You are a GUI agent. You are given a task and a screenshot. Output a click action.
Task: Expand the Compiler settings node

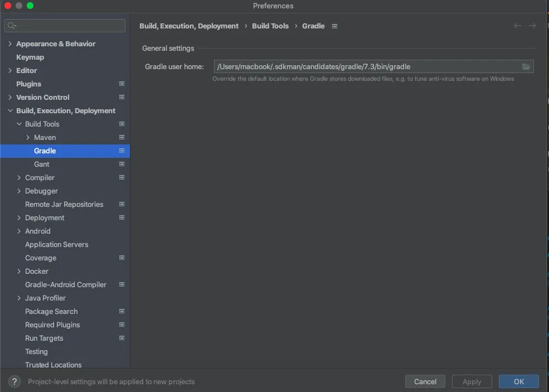pyautogui.click(x=19, y=177)
